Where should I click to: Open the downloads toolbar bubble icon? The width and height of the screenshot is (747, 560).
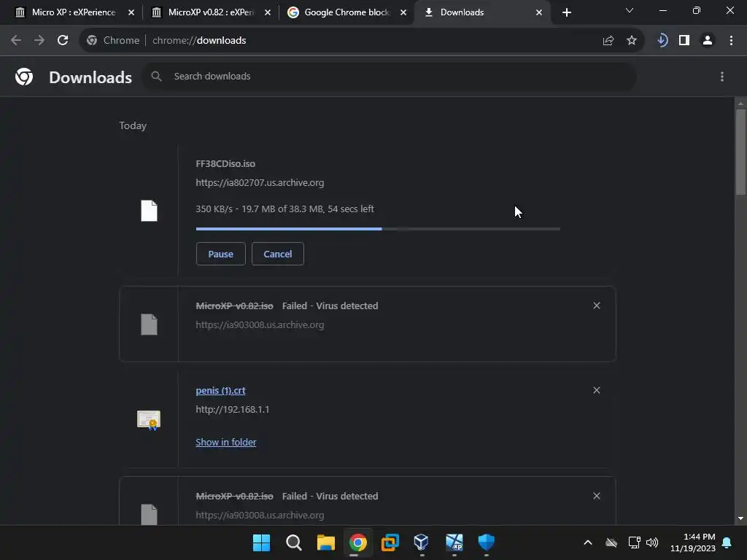pyautogui.click(x=662, y=41)
